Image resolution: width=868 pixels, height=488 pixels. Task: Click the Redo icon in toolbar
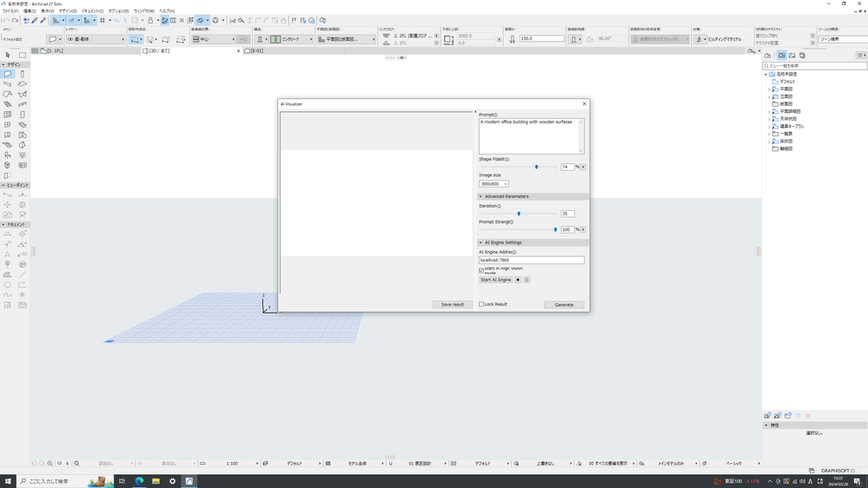[x=15, y=21]
